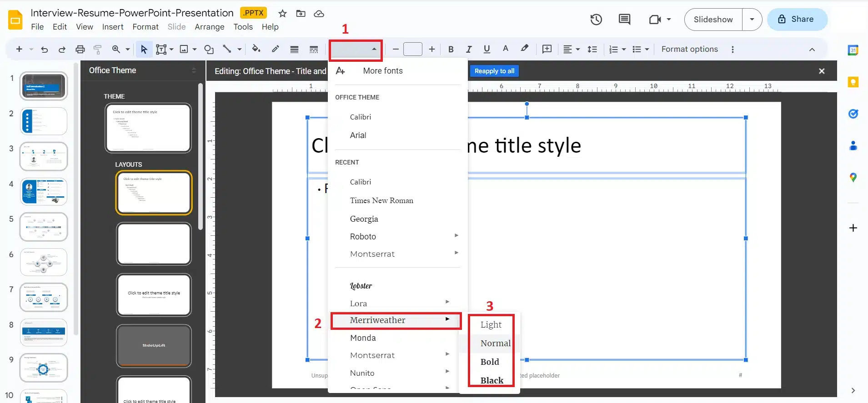The width and height of the screenshot is (868, 403).
Task: Toggle italic text formatting
Action: click(468, 49)
